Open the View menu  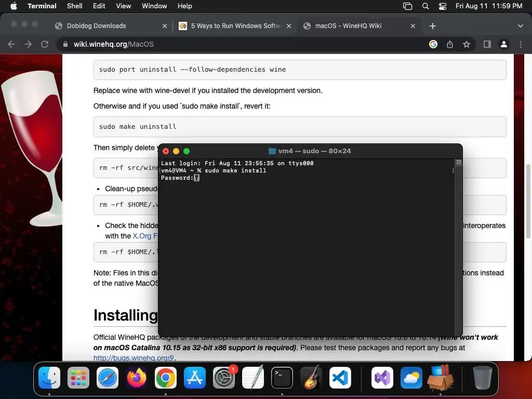[x=123, y=6]
